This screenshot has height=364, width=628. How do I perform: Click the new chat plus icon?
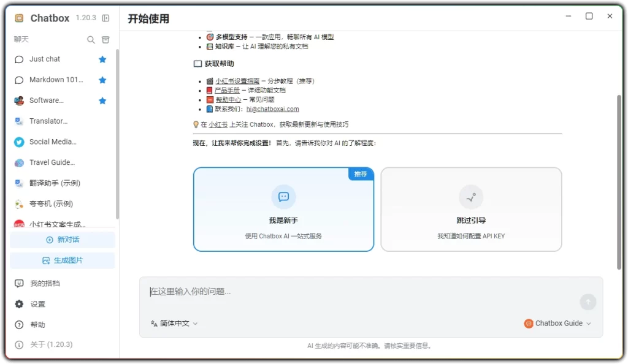click(49, 240)
